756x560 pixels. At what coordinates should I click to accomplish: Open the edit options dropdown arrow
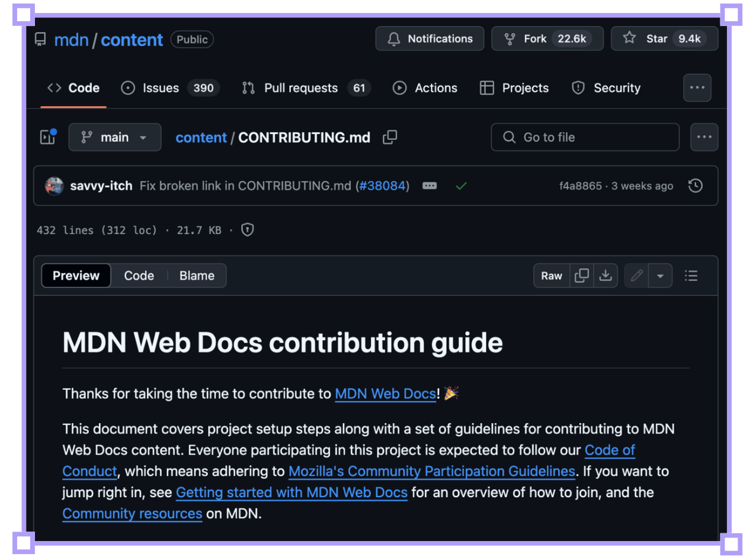pos(661,276)
